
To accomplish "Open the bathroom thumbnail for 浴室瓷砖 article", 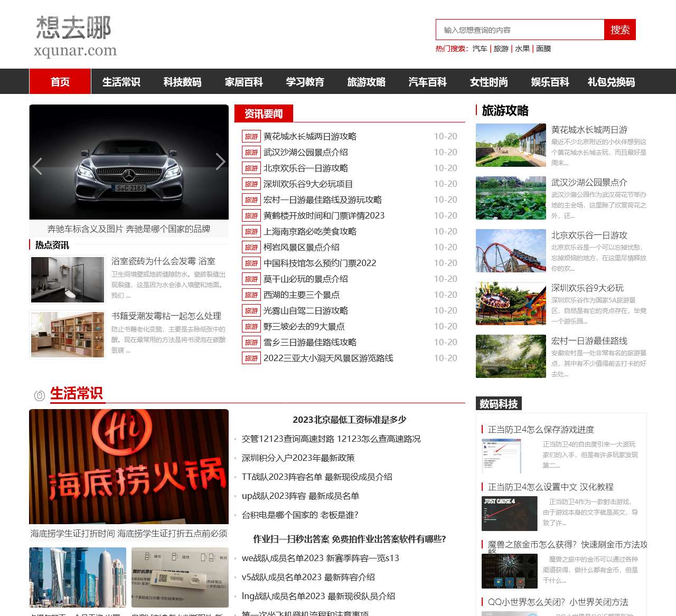I will (x=68, y=280).
